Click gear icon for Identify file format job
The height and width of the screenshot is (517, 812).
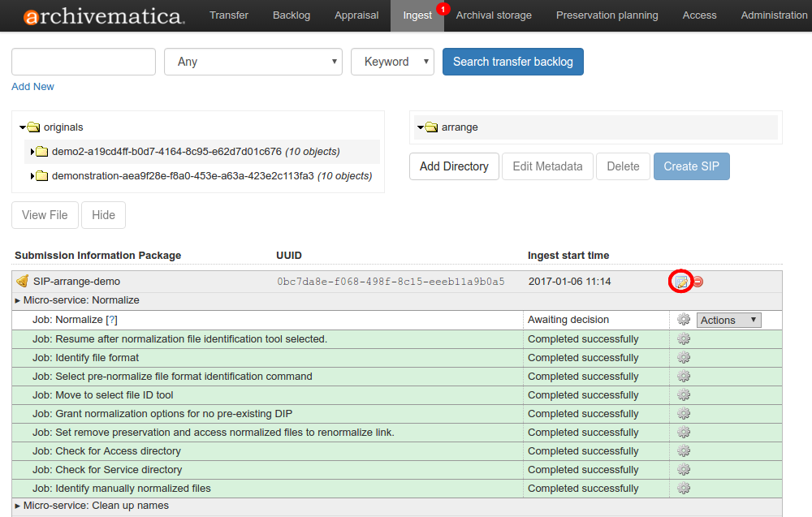pyautogui.click(x=684, y=358)
